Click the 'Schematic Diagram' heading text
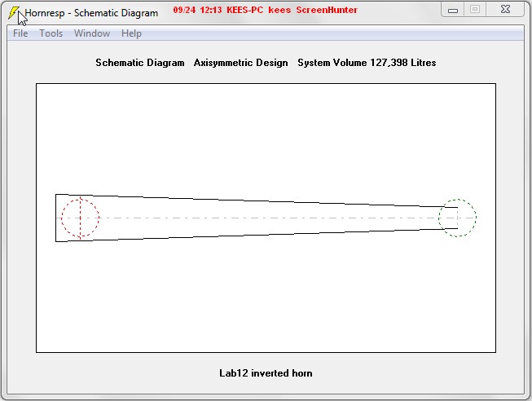532x401 pixels. (x=140, y=63)
